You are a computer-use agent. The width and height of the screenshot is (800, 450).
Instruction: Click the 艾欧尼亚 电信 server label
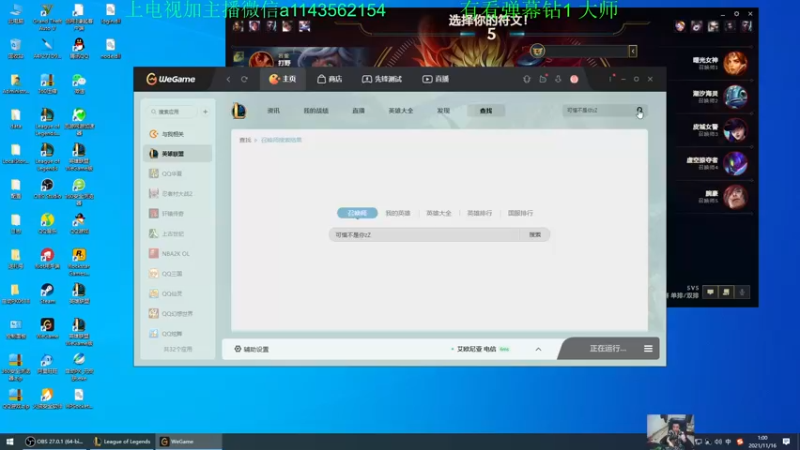[477, 349]
